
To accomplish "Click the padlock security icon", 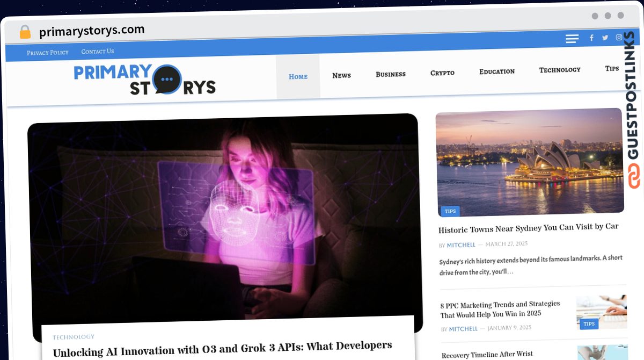I will tap(25, 32).
